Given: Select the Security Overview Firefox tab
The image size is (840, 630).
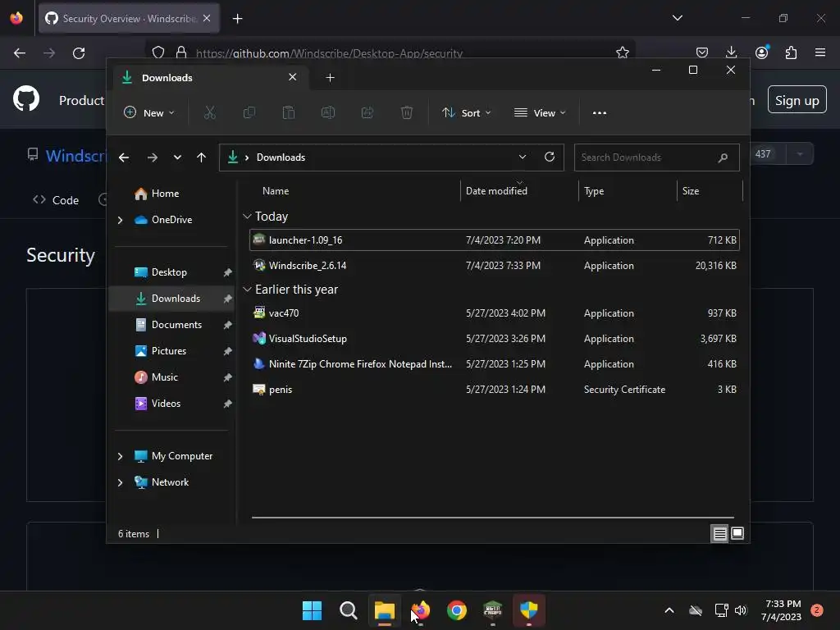Looking at the screenshot, I should coord(129,19).
